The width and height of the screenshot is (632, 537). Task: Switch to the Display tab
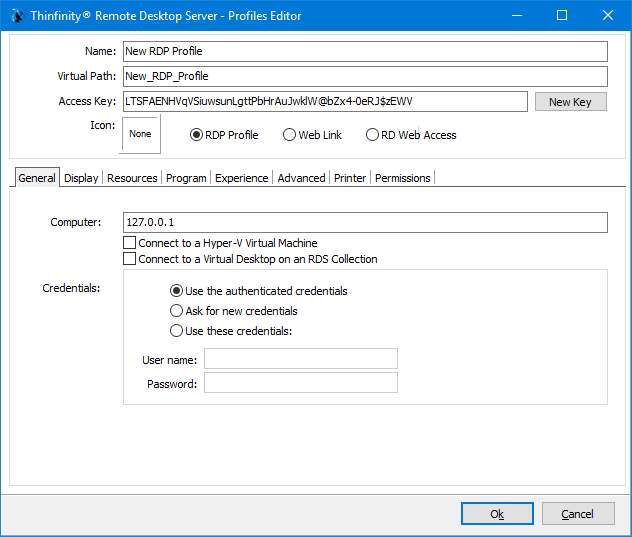[81, 178]
